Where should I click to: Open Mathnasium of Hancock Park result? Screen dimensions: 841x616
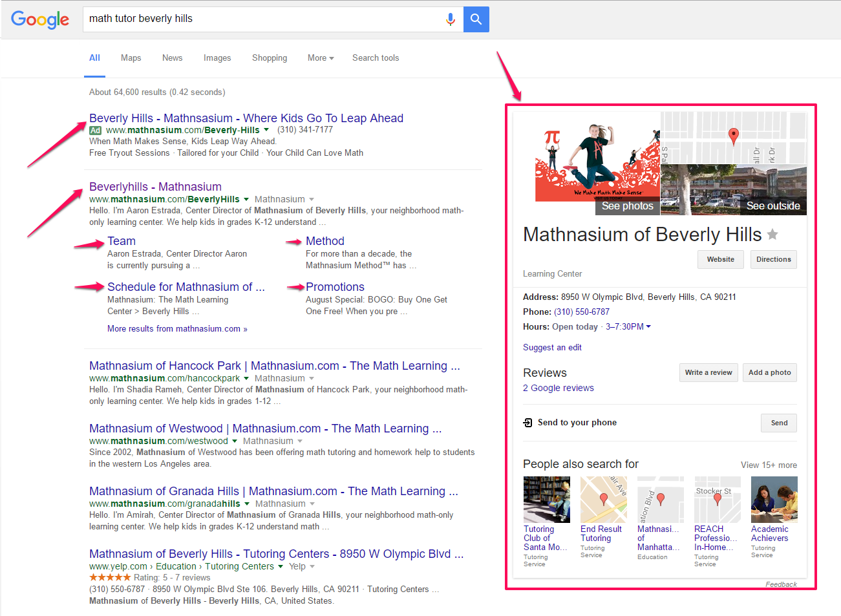tap(275, 366)
